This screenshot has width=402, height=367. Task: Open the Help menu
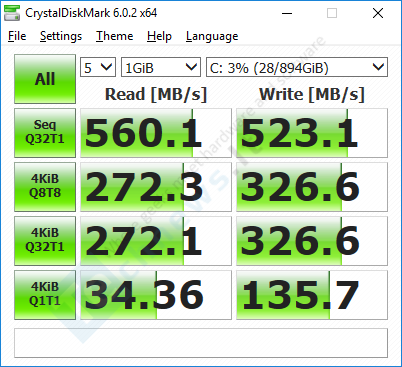[x=159, y=36]
